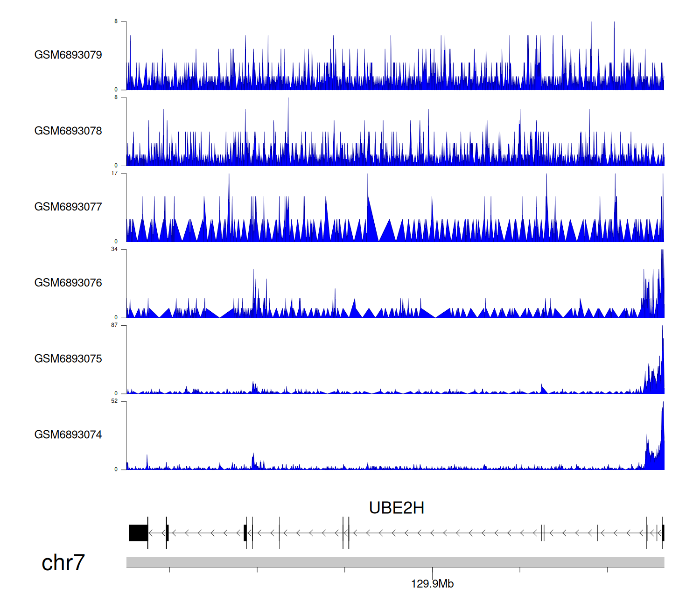The height and width of the screenshot is (616, 700).
Task: Click the y-axis maximum 8 of GSM6893079 track
Action: pos(116,21)
